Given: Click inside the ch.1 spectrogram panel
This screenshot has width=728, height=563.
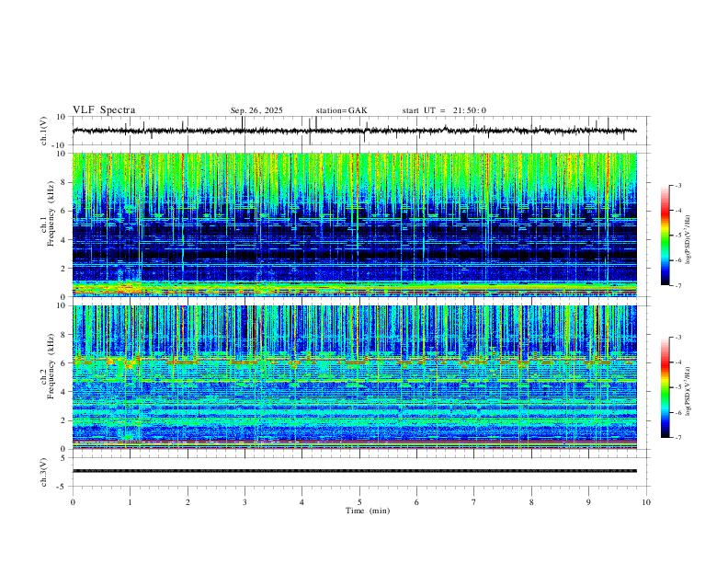Looking at the screenshot, I should (x=354, y=224).
